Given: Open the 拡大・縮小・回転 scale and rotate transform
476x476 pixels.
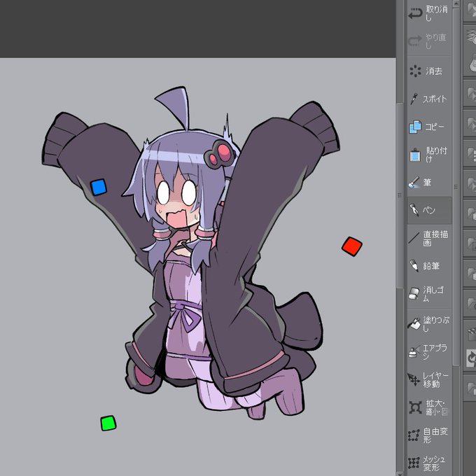Looking at the screenshot, I should [429, 407].
